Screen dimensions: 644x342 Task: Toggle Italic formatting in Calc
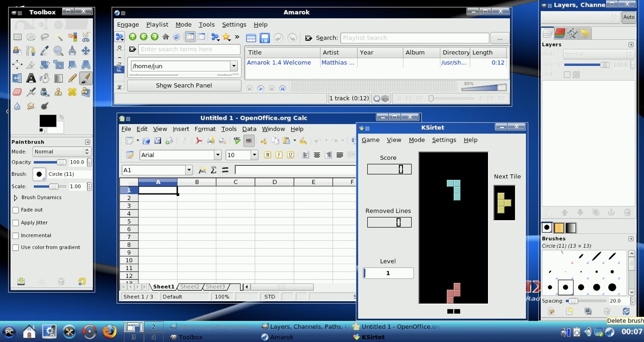coord(279,155)
